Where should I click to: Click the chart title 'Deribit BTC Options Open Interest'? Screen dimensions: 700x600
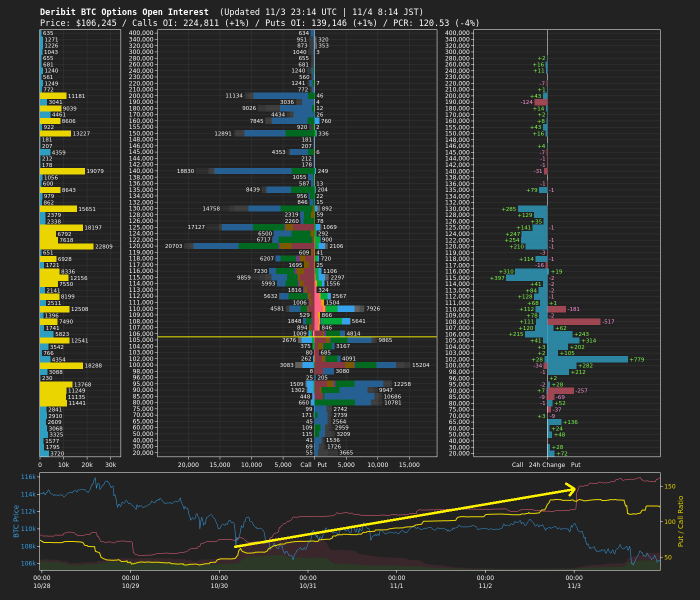pos(124,12)
